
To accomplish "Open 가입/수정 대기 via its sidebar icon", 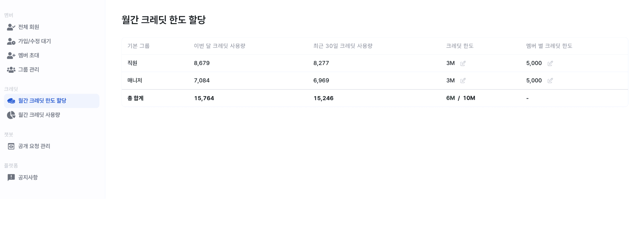I will point(10,41).
